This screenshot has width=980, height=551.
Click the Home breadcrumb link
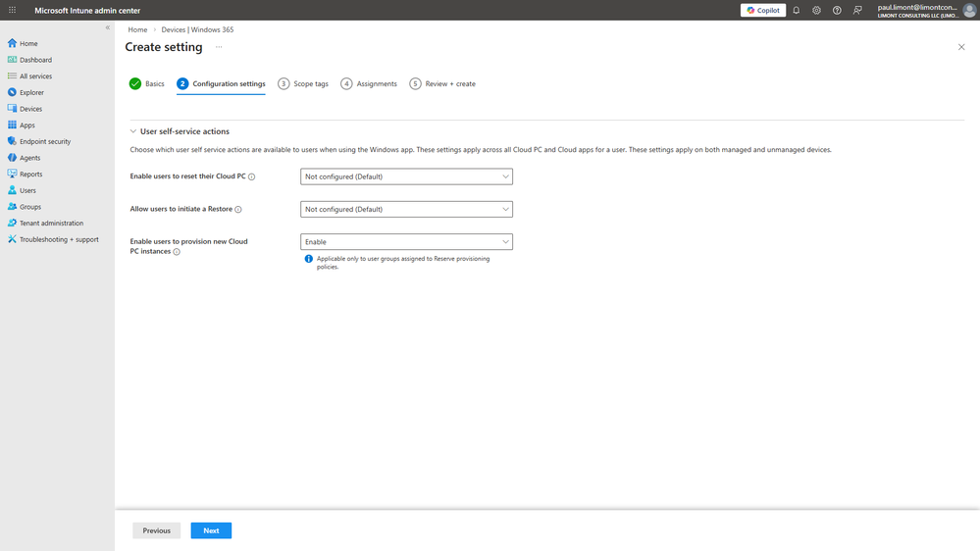(x=137, y=29)
